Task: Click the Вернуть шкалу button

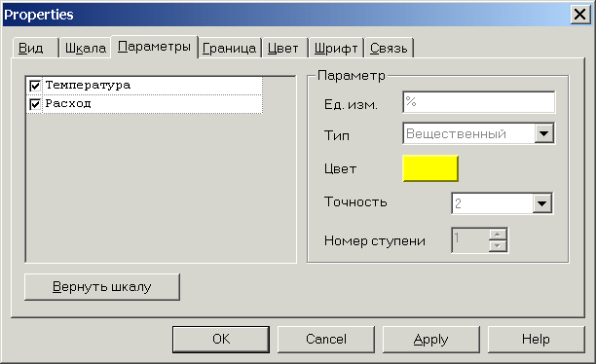Action: click(x=102, y=287)
